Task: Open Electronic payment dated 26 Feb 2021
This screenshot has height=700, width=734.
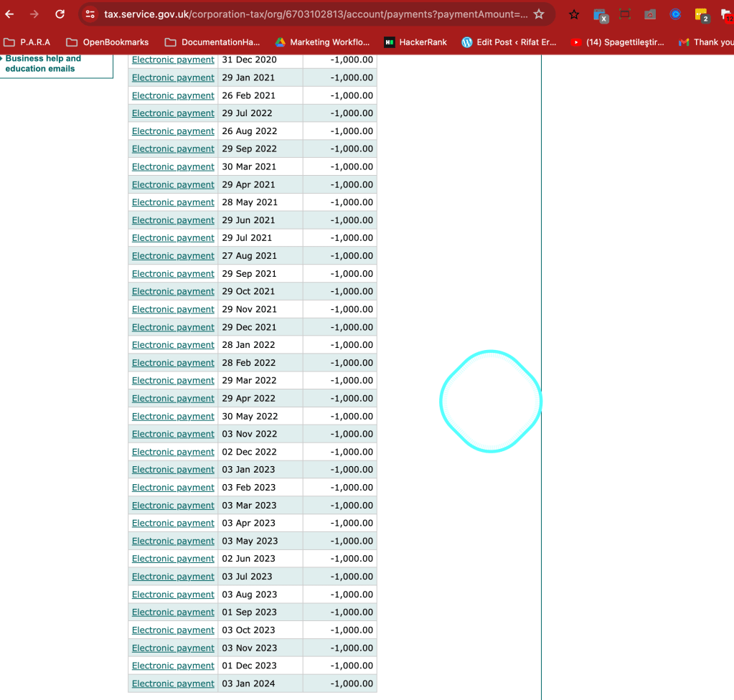Action: 173,95
